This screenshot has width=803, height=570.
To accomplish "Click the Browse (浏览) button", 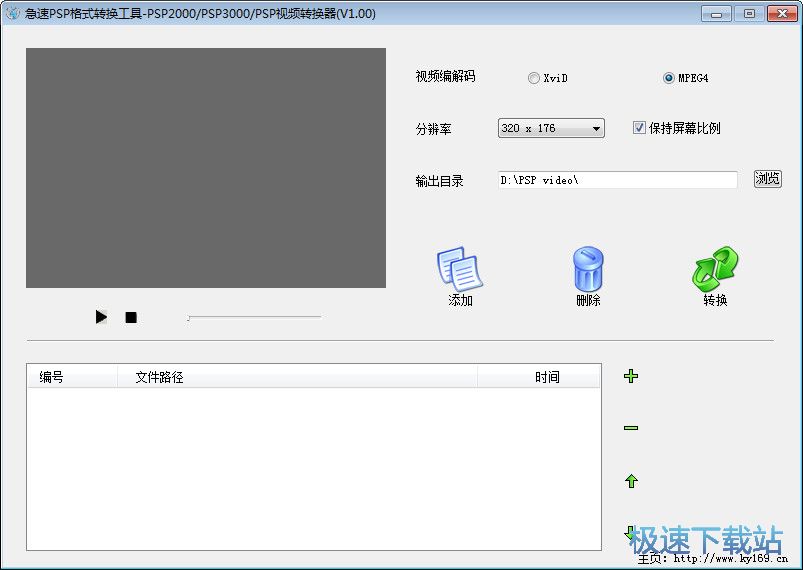I will point(767,179).
